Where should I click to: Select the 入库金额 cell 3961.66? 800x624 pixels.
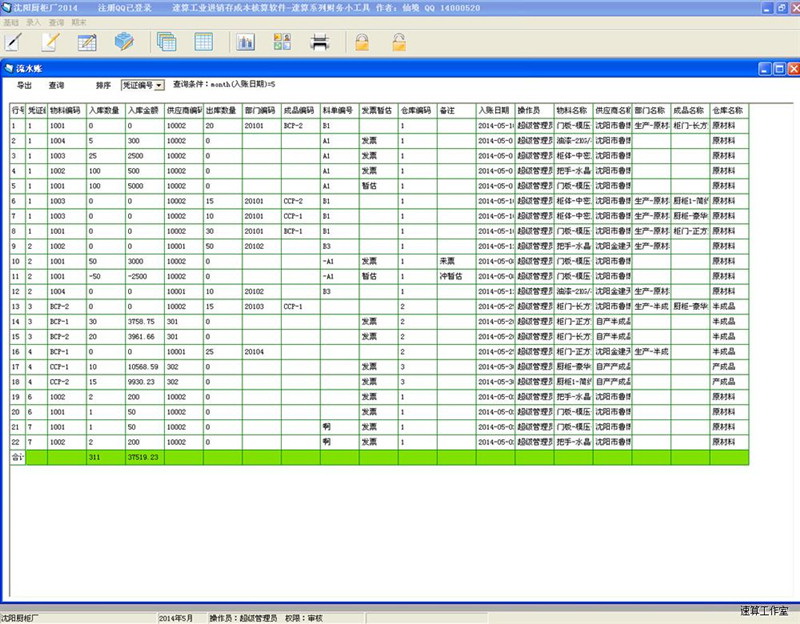click(145, 337)
